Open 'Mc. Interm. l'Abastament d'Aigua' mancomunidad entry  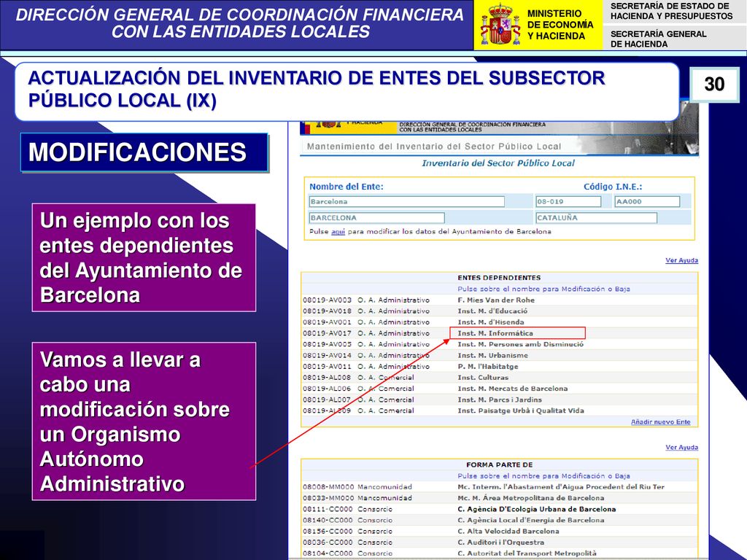[561, 487]
